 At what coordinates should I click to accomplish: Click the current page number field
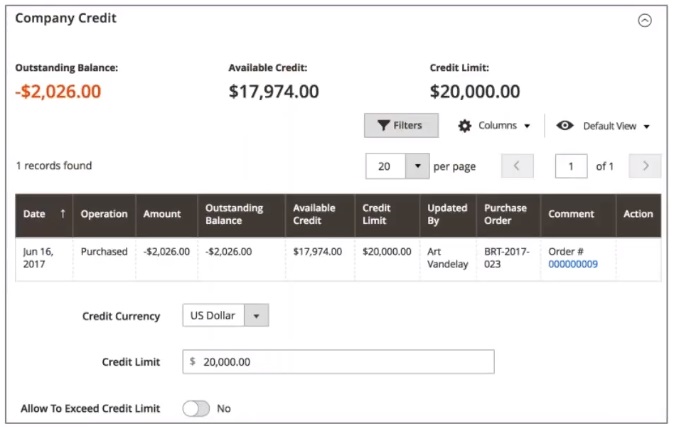coord(571,166)
